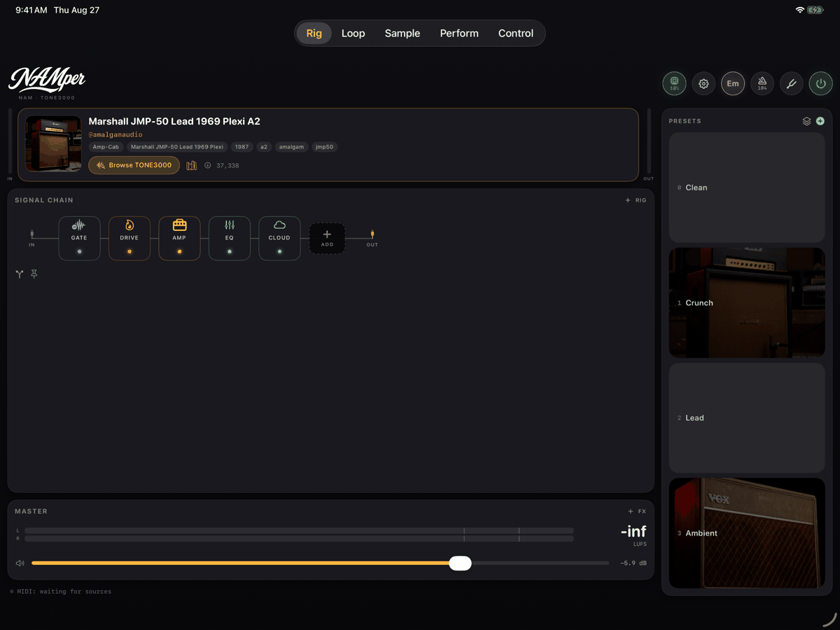
Task: Open the CPU usage meter button
Action: pyautogui.click(x=675, y=83)
